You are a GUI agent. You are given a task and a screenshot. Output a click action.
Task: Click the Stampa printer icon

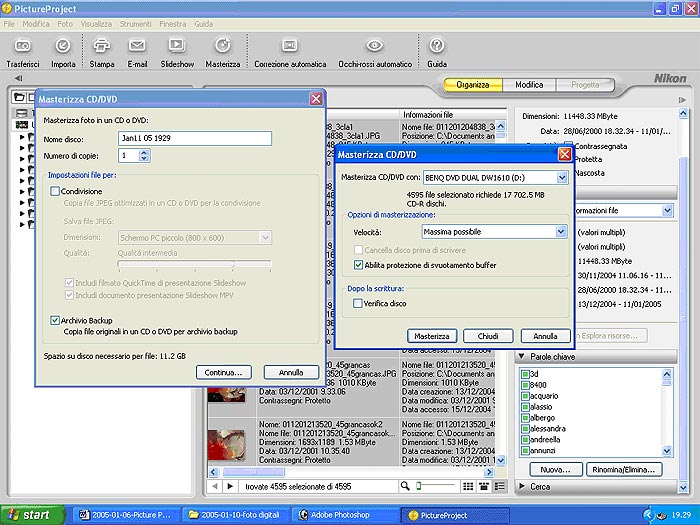coord(102,46)
